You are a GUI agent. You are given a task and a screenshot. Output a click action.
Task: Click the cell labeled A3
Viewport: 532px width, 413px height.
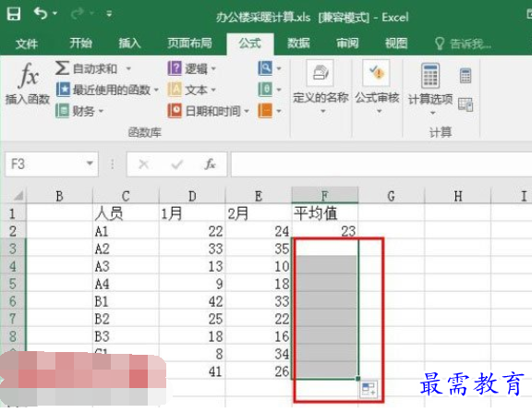coord(126,266)
